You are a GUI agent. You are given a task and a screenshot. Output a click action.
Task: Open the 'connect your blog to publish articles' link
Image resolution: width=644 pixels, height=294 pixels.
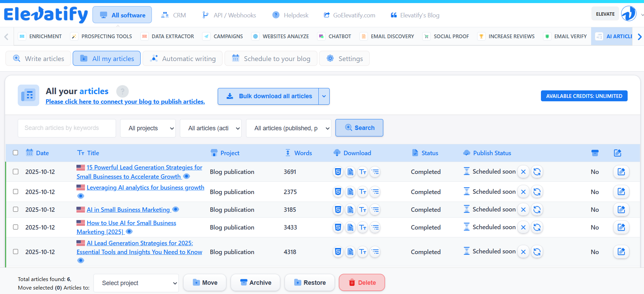point(125,102)
